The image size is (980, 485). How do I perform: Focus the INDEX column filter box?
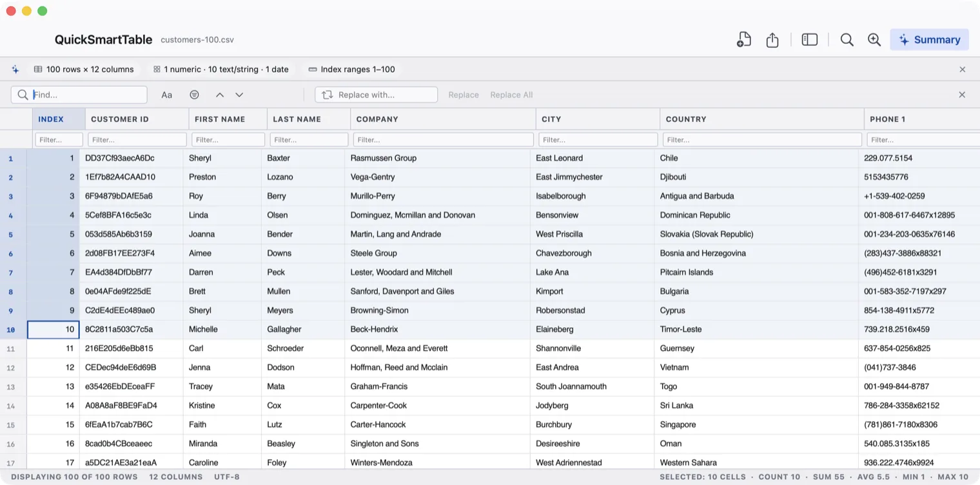coord(59,139)
